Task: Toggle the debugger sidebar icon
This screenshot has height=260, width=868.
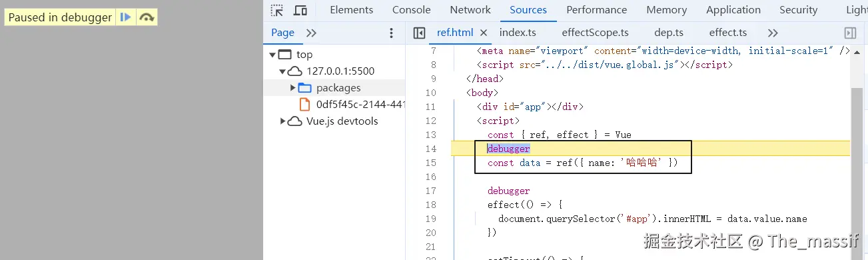Action: click(850, 33)
